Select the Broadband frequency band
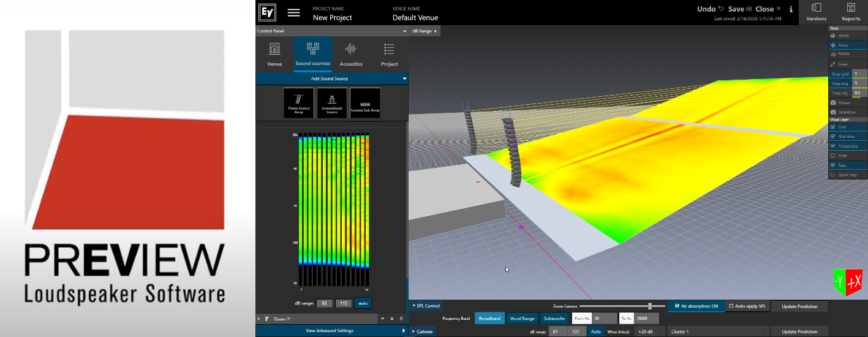868x337 pixels. (x=489, y=318)
